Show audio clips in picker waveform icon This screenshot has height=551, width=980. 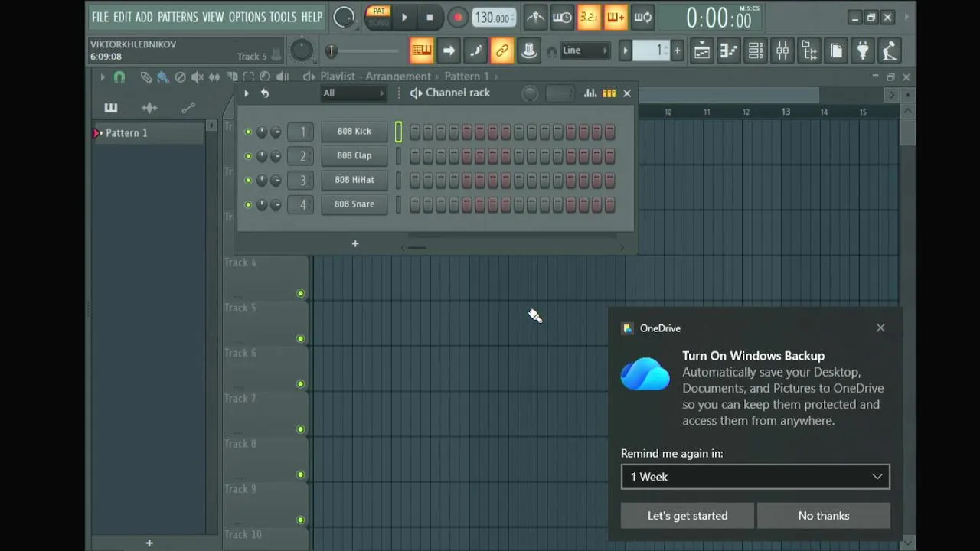pos(149,108)
